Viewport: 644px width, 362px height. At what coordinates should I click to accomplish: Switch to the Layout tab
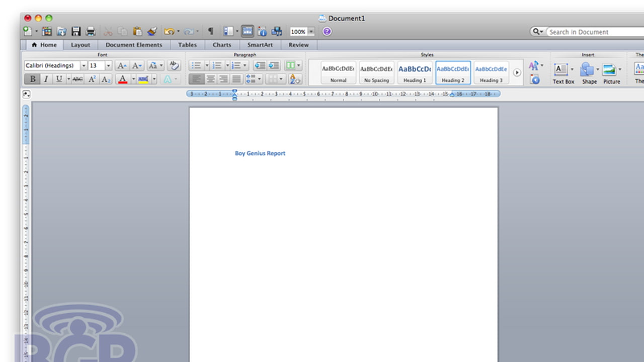(80, 45)
